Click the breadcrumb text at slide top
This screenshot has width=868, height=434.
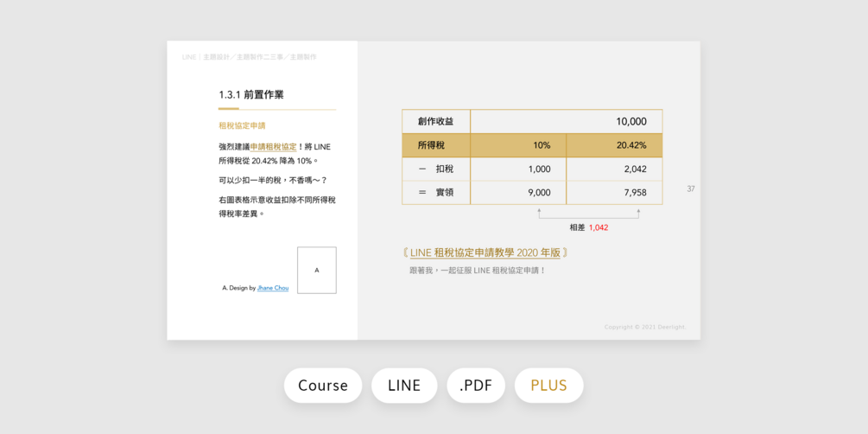(249, 57)
